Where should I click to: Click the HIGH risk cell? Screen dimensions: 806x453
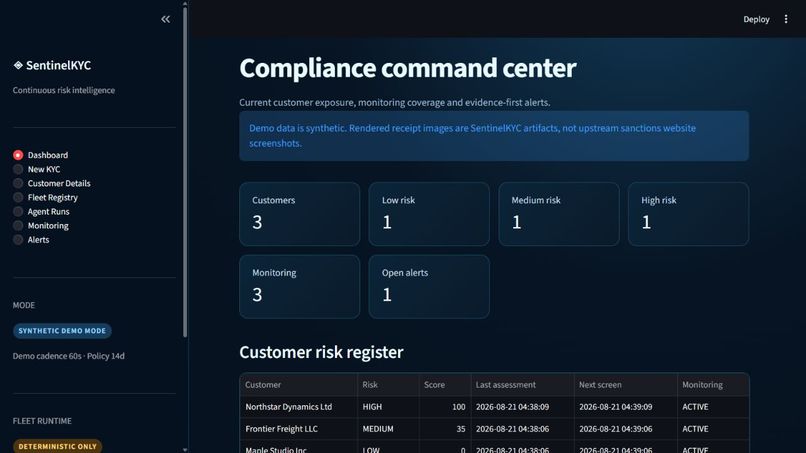388,407
